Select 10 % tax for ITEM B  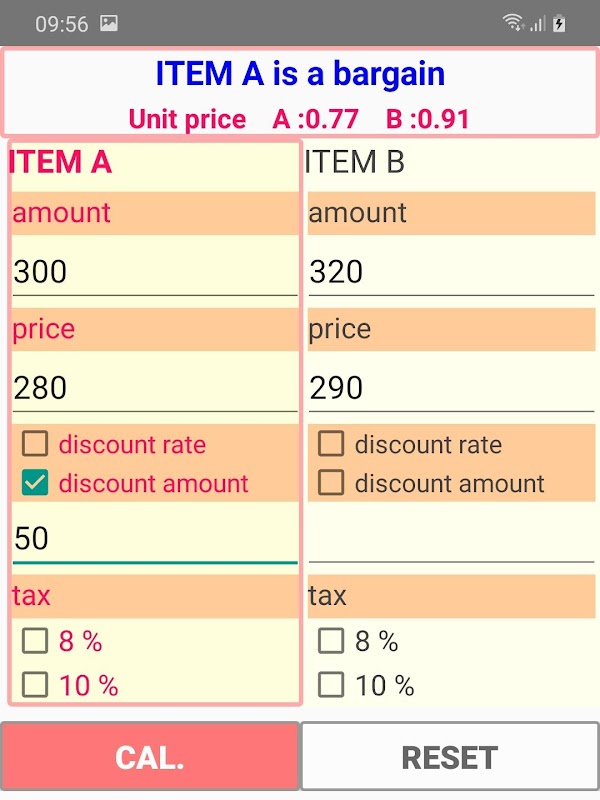pyautogui.click(x=331, y=685)
